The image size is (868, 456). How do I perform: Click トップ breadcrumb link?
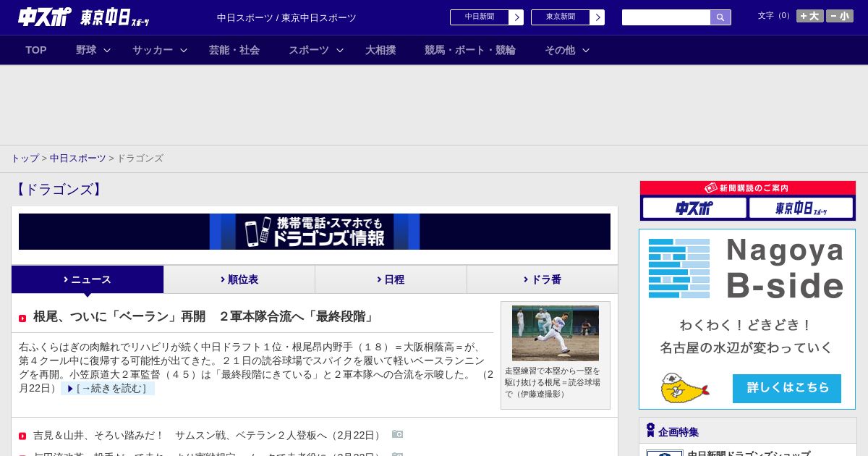(x=25, y=158)
